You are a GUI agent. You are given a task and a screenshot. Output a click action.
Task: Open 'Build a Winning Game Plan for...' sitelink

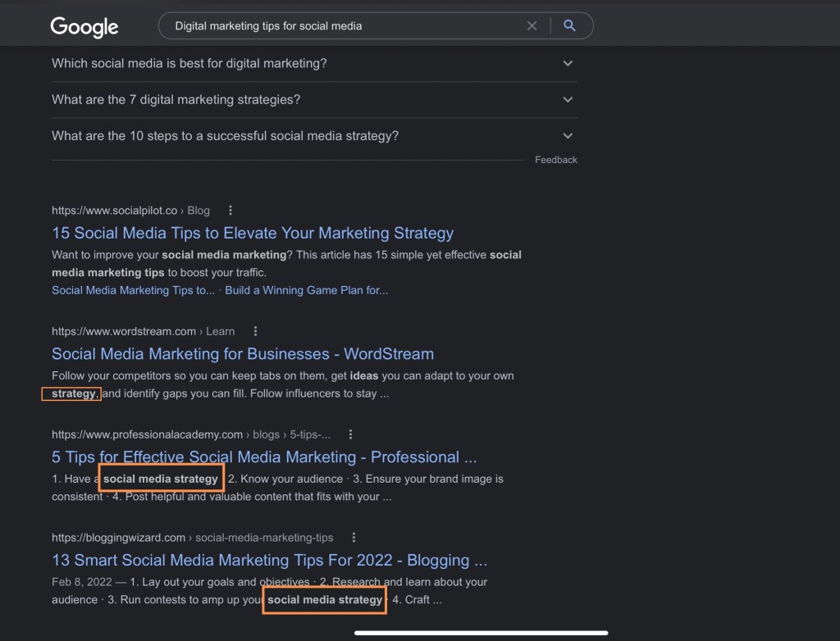(x=307, y=290)
